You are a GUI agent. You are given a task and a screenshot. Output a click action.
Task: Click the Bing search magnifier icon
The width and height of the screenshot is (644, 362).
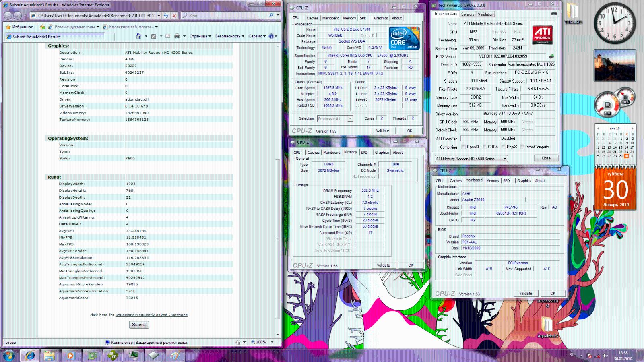[x=271, y=15]
